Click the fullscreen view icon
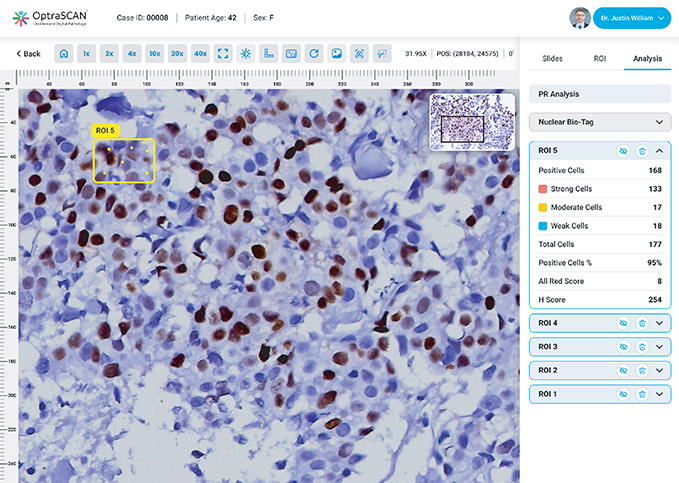 click(x=223, y=54)
